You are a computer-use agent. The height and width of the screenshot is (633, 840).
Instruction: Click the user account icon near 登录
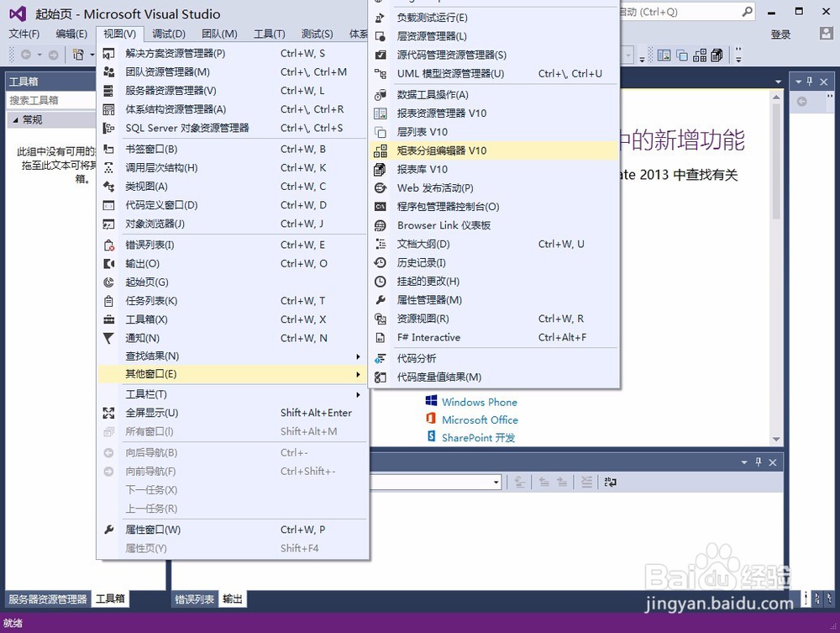[826, 34]
